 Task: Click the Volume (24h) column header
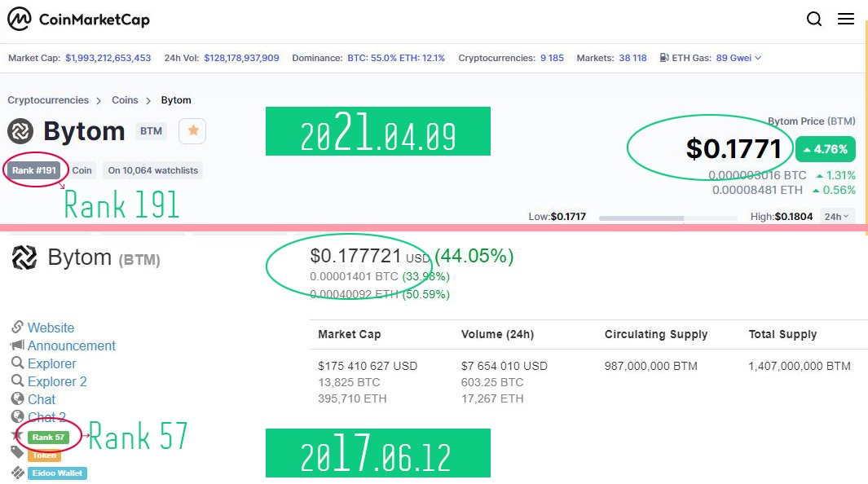pos(497,334)
